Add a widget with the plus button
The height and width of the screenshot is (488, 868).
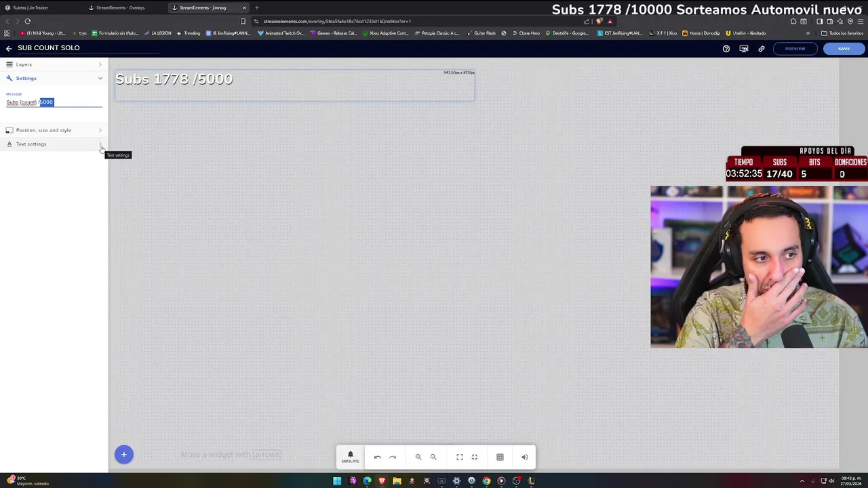(124, 455)
